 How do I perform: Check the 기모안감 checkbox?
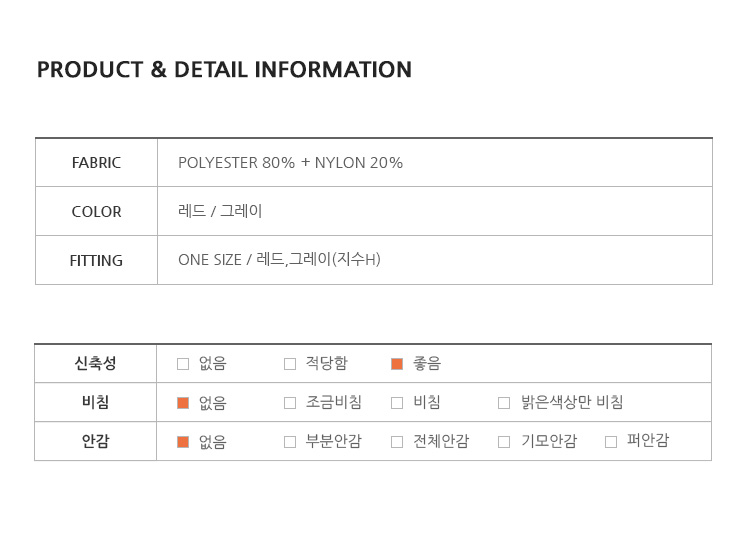point(504,442)
